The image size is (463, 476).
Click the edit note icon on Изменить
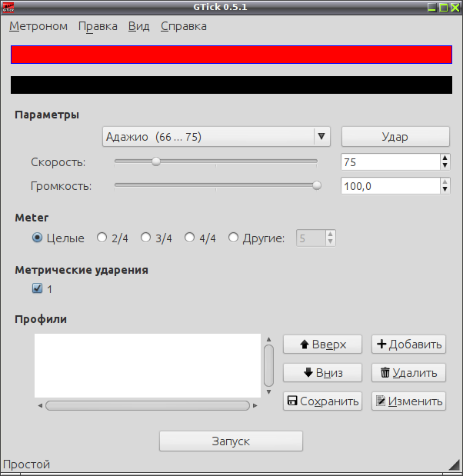pyautogui.click(x=381, y=401)
